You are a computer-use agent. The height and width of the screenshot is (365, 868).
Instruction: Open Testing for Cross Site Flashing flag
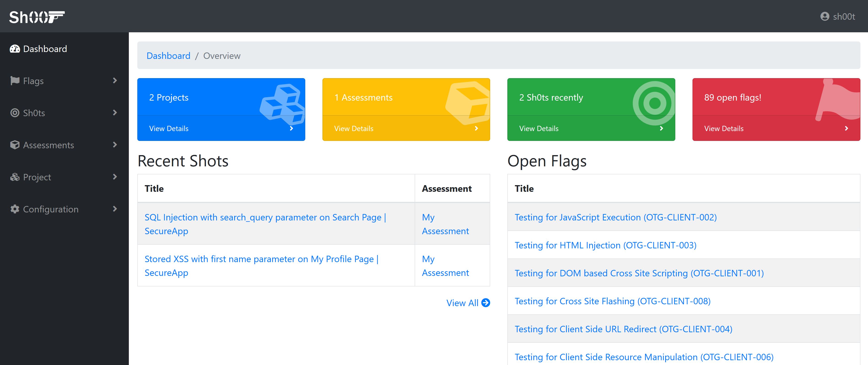(612, 301)
